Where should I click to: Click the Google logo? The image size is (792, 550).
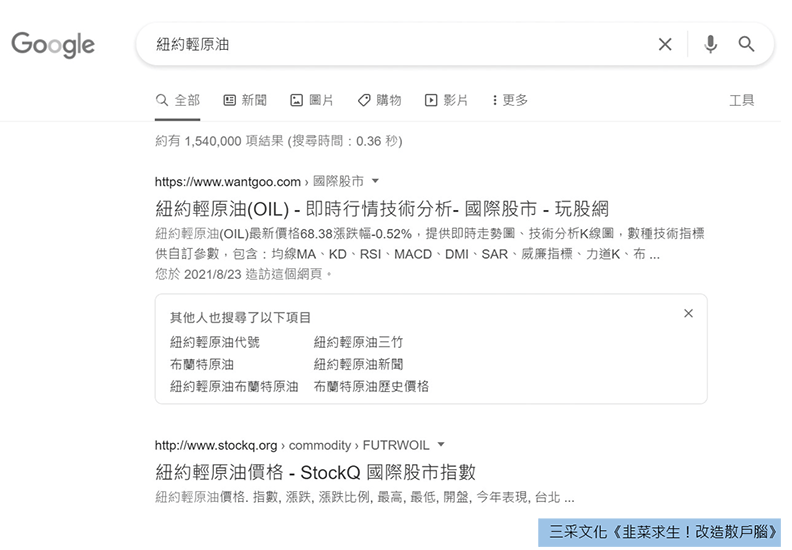53,44
